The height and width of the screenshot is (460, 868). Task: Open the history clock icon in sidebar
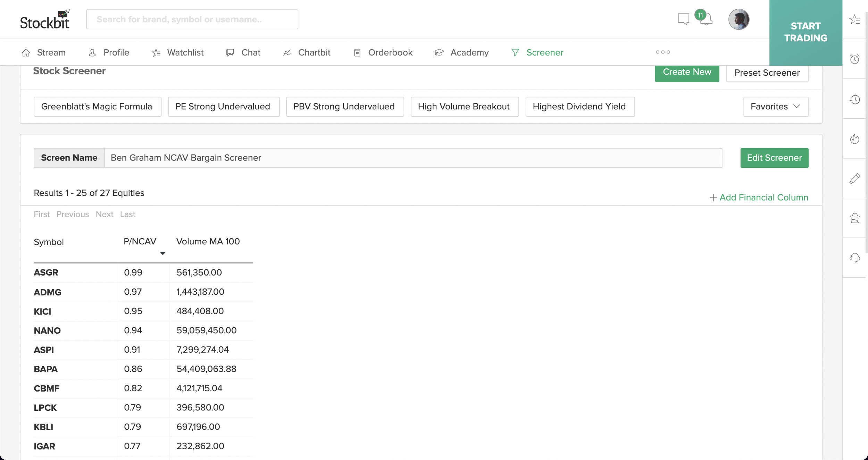click(x=854, y=99)
